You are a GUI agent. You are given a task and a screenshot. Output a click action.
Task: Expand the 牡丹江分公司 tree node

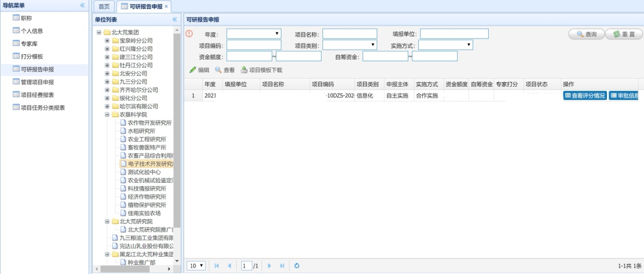pyautogui.click(x=107, y=65)
